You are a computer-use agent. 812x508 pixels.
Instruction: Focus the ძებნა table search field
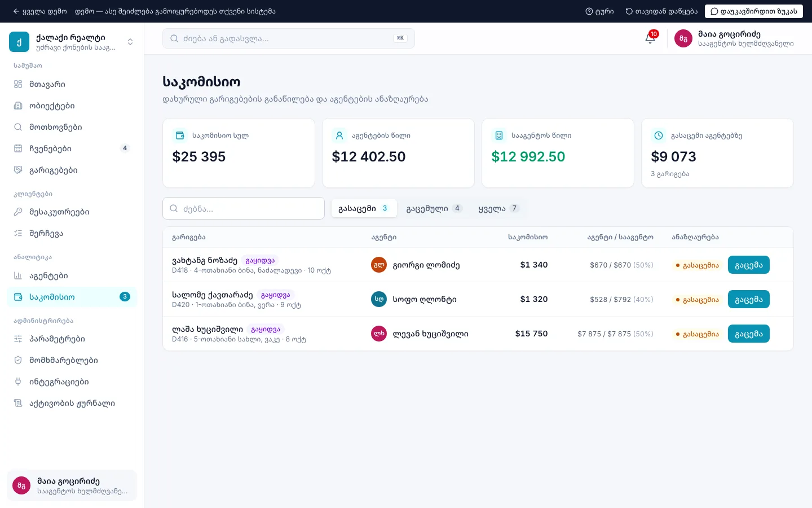click(x=244, y=208)
